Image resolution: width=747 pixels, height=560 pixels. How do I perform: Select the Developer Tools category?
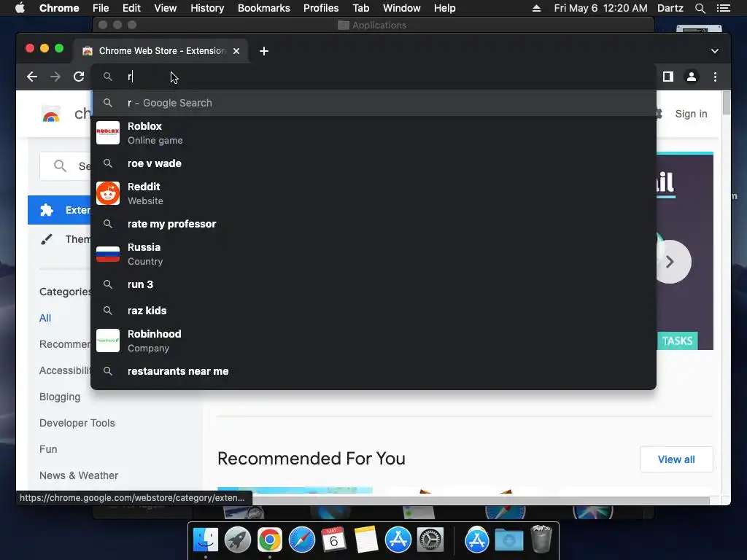click(x=77, y=423)
